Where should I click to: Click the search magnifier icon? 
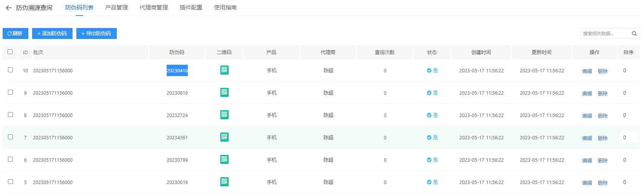pos(634,34)
